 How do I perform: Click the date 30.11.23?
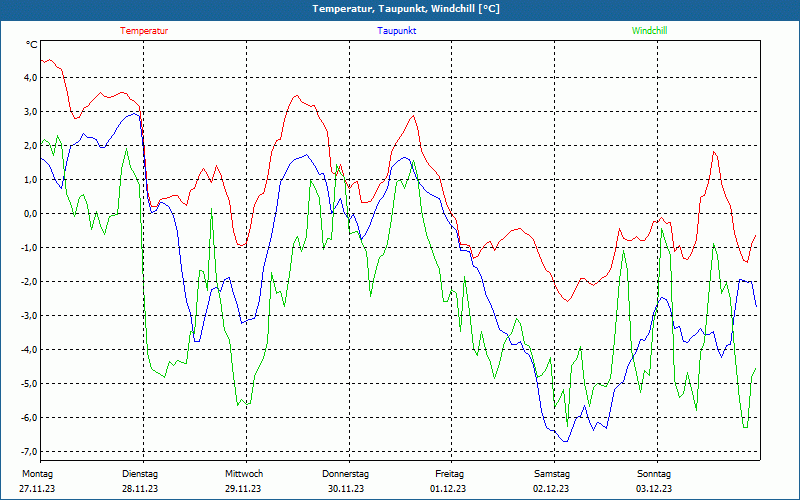coord(346,489)
